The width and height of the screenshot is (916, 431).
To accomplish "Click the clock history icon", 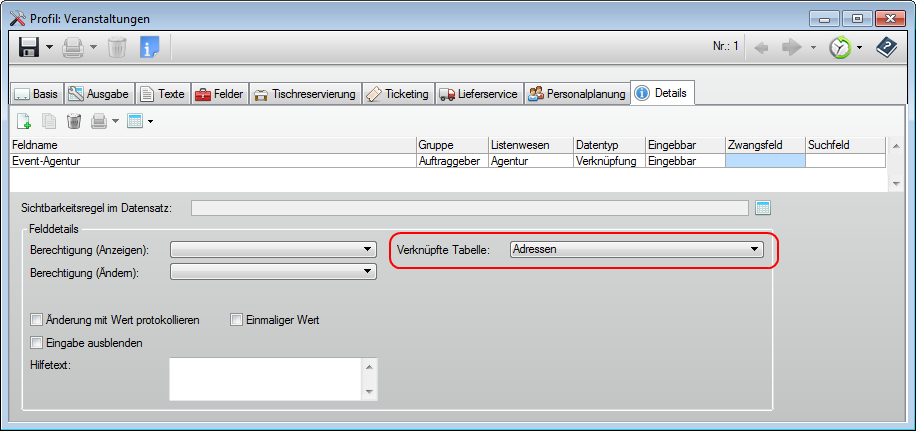I will 838,47.
